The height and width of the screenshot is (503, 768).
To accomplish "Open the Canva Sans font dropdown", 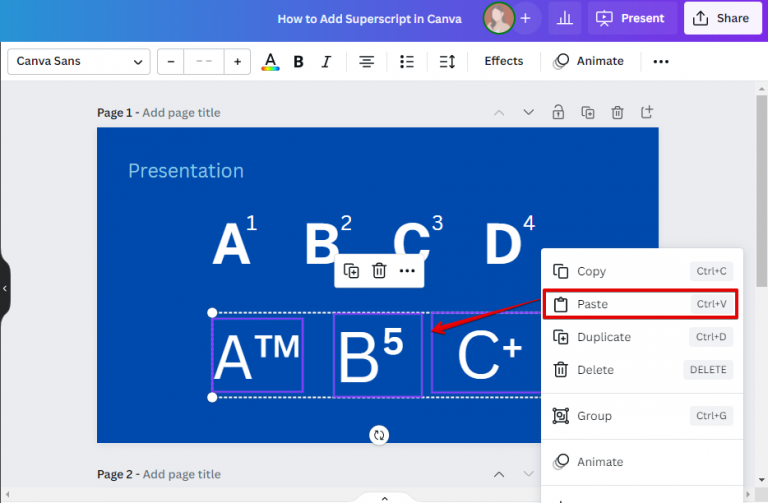I will 79,62.
